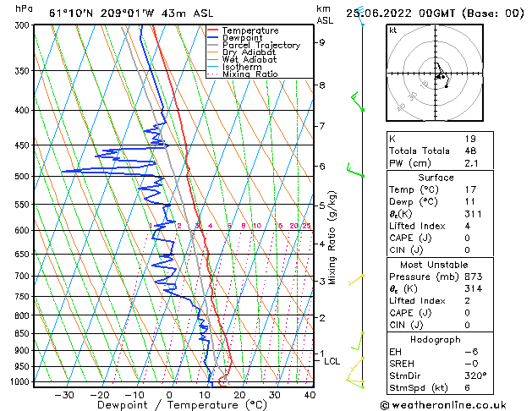The height and width of the screenshot is (411, 532).
Task: Click the 9 km altitude label
Action: click(x=321, y=42)
